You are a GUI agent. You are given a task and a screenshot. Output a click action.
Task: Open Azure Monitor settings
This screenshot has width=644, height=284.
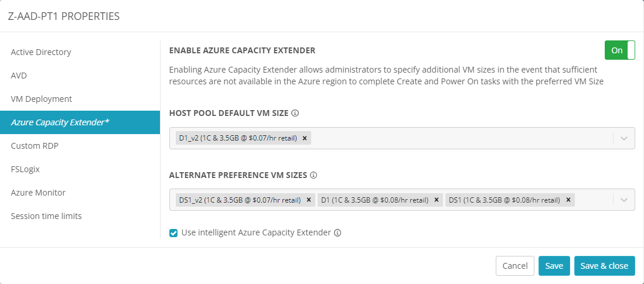click(x=38, y=193)
